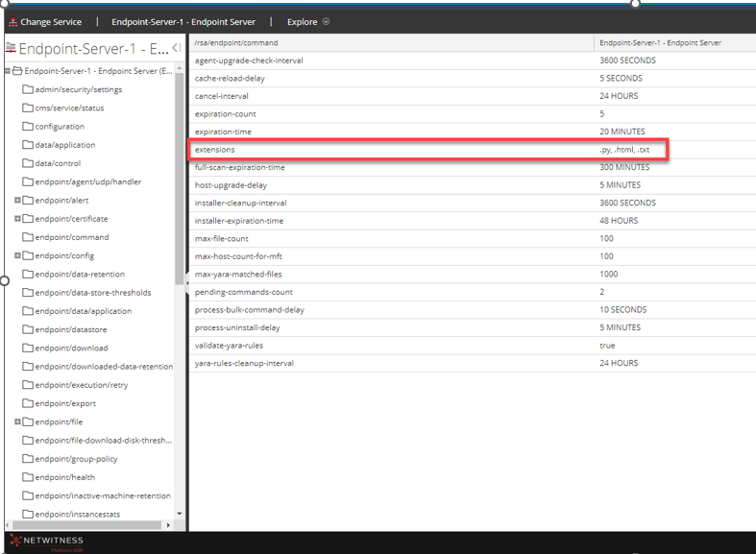The image size is (756, 554).
Task: Click the validate-yara-rules true value
Action: pyautogui.click(x=607, y=346)
